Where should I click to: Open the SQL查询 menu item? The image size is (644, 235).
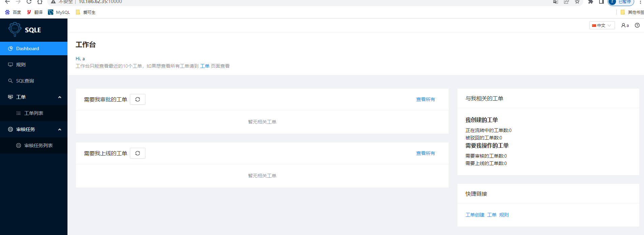click(x=34, y=81)
